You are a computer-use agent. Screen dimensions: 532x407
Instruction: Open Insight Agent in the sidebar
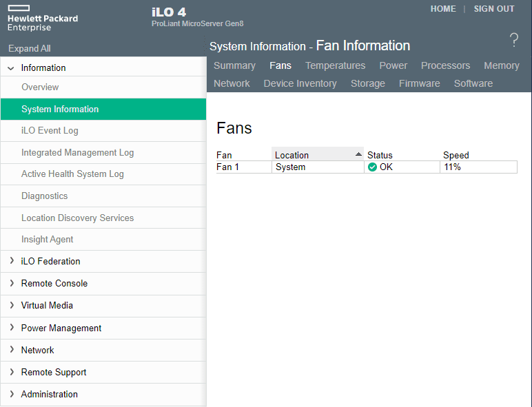103,240
